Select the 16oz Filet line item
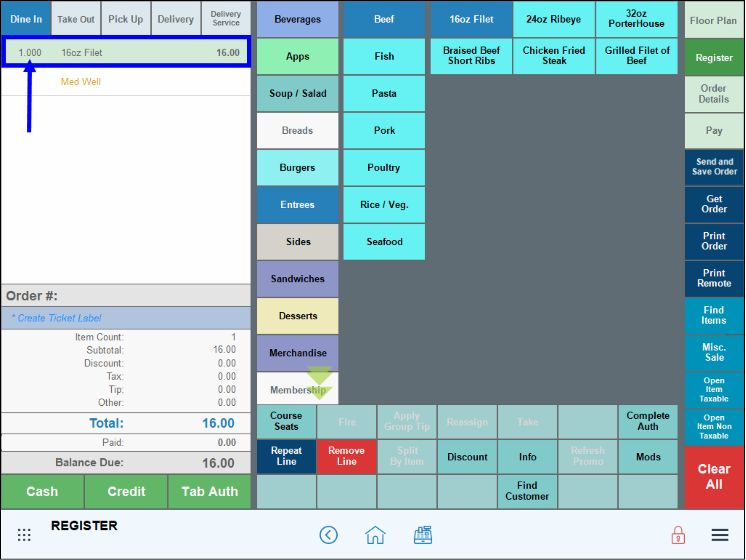The width and height of the screenshot is (746, 560). click(x=126, y=52)
